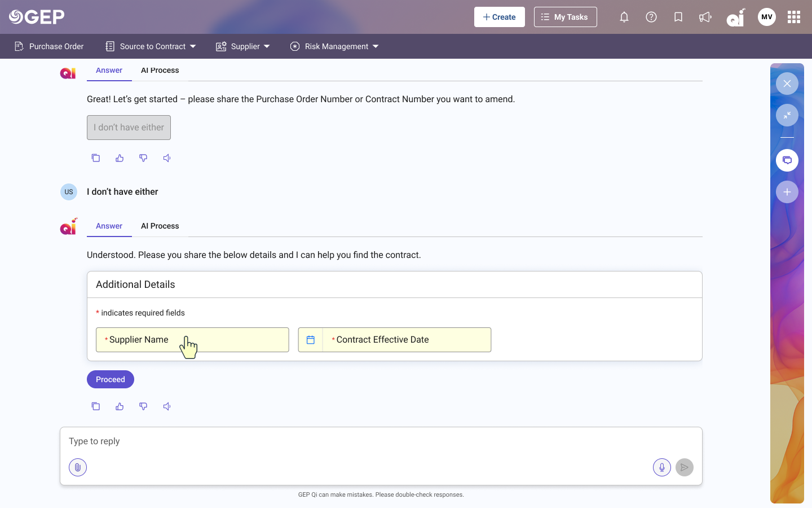Click the Proceed button
This screenshot has height=508, width=812.
click(x=111, y=379)
